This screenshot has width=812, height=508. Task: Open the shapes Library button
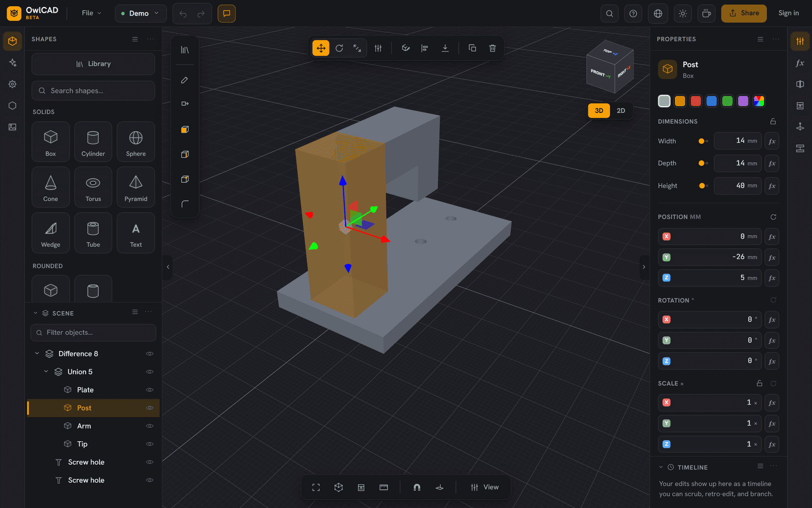click(x=93, y=64)
